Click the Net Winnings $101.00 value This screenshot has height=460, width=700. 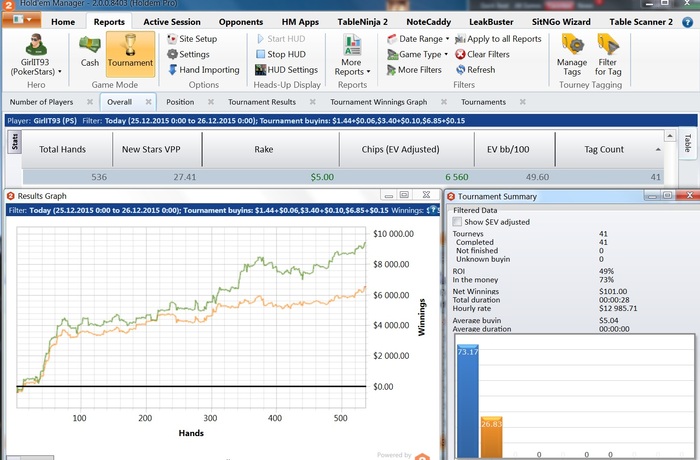point(613,291)
